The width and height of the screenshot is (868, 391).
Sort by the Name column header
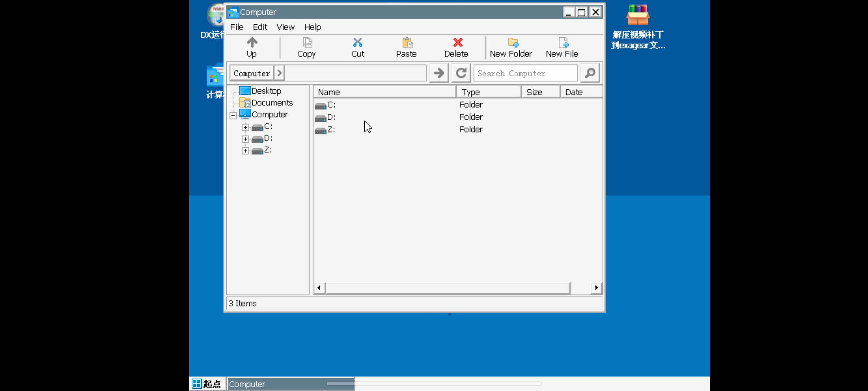(384, 92)
